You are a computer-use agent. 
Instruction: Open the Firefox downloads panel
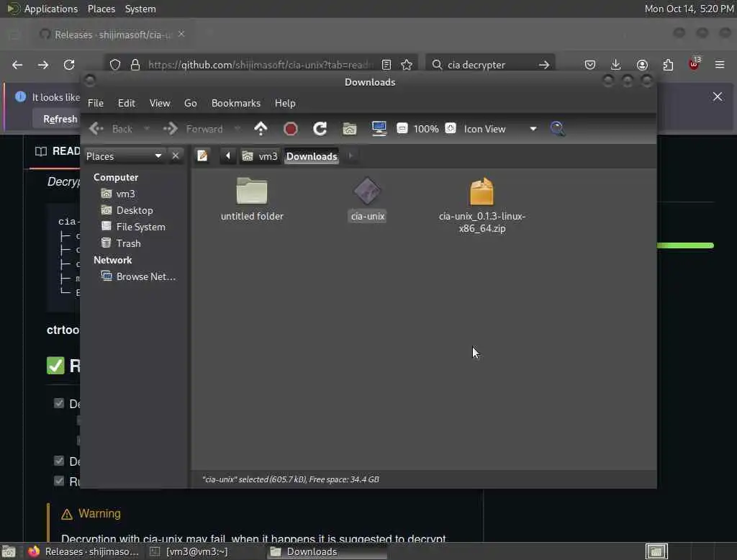click(616, 64)
